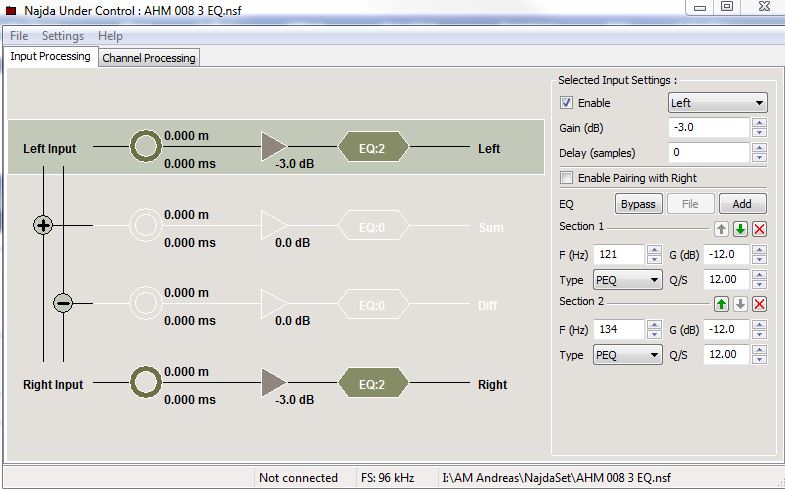Delete EQ Section 2 with red X

pos(759,303)
